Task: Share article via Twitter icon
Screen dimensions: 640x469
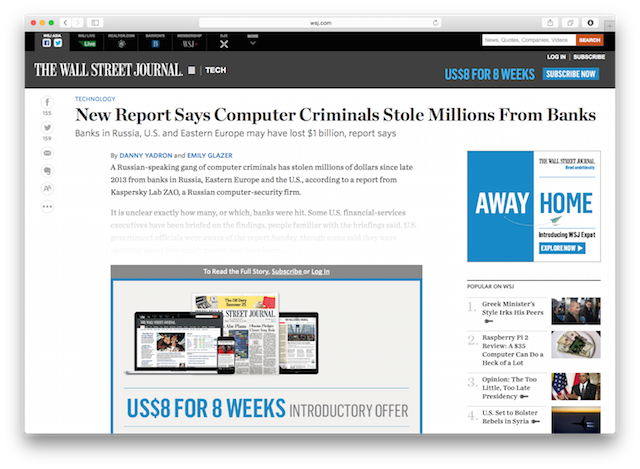Action: [x=47, y=128]
